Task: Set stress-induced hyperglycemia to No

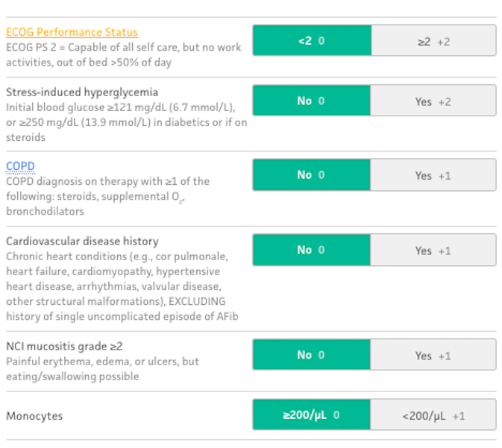Action: 312,101
